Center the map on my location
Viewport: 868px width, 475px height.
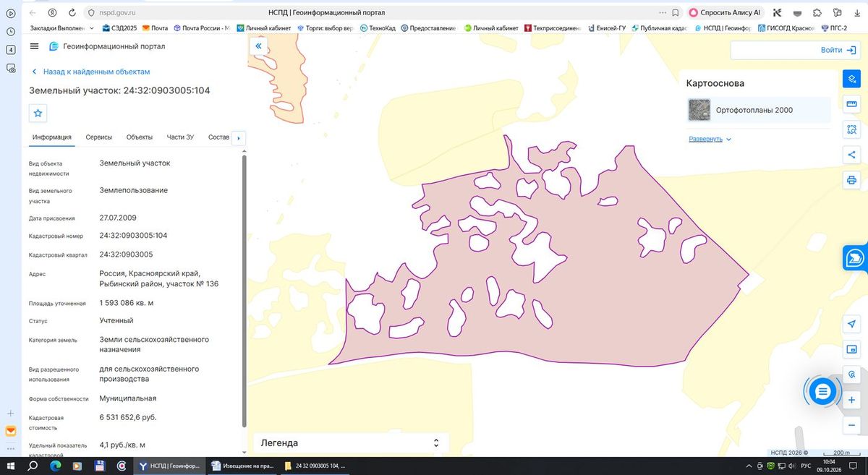(x=851, y=324)
